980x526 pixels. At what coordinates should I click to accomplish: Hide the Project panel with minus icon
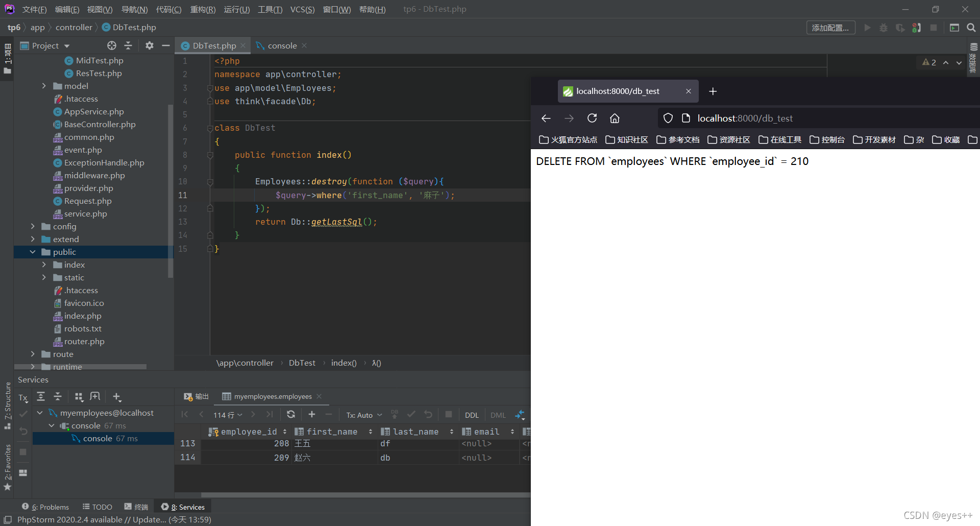click(x=166, y=45)
